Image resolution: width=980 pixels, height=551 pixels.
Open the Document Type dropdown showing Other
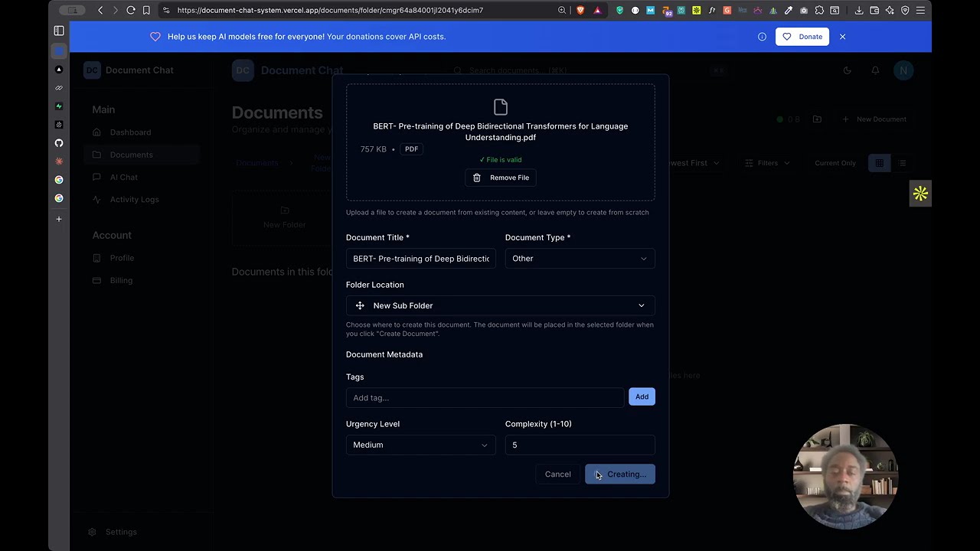click(580, 258)
